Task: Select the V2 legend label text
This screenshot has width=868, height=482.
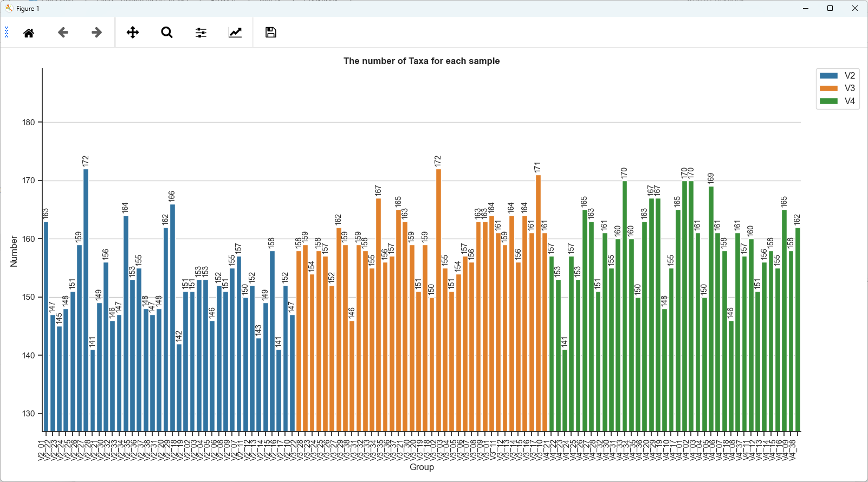Action: click(x=850, y=76)
